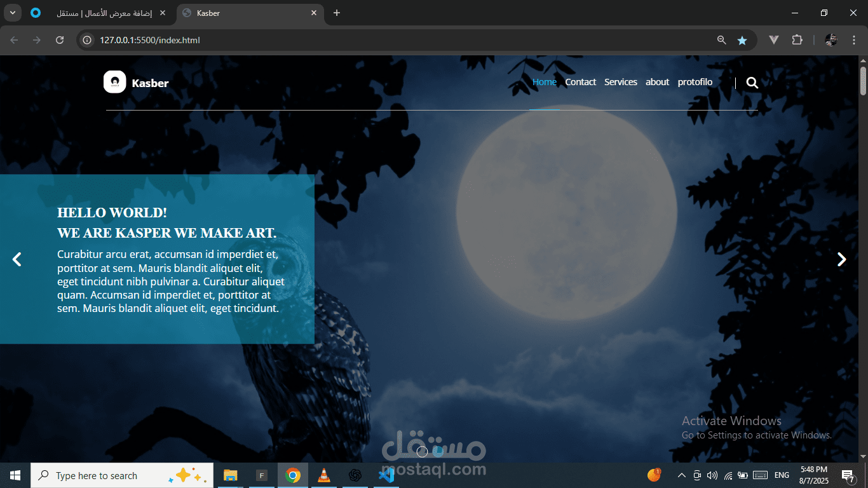Go back in browser history
This screenshot has width=868, height=488.
15,40
